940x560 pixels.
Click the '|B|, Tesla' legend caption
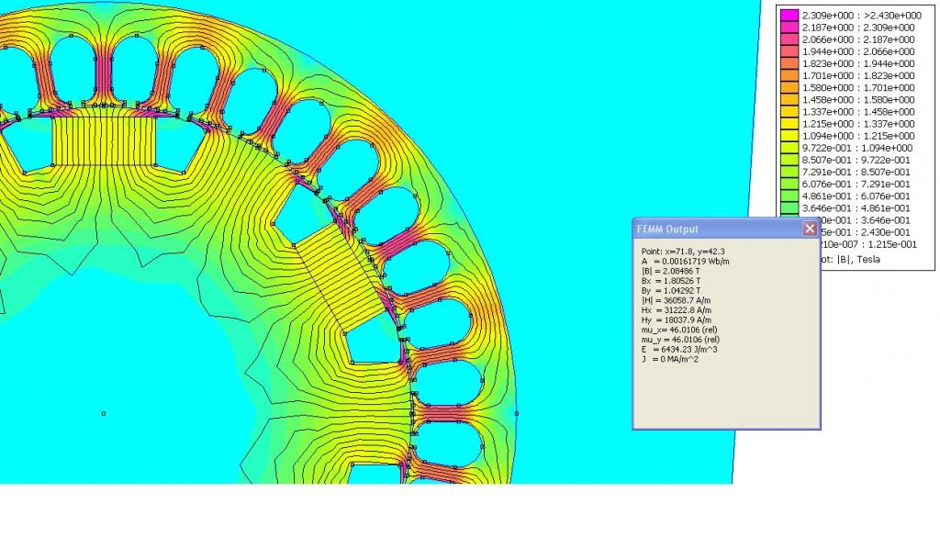click(x=858, y=259)
